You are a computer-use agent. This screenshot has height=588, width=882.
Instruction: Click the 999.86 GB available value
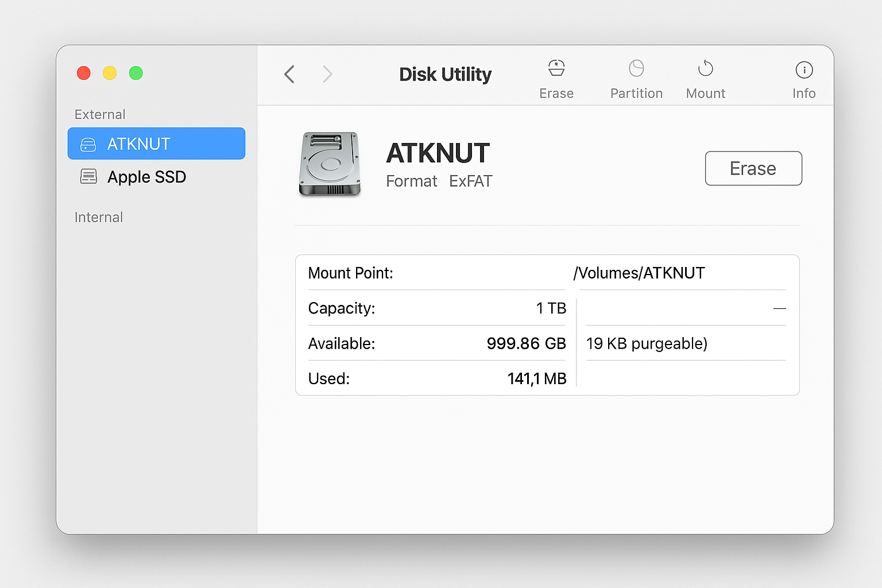point(527,343)
